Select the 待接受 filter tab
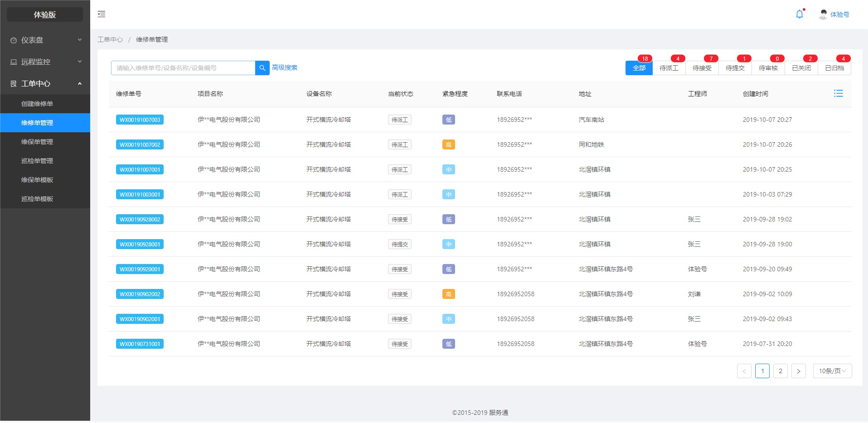Image resolution: width=868 pixels, height=423 pixels. point(702,68)
